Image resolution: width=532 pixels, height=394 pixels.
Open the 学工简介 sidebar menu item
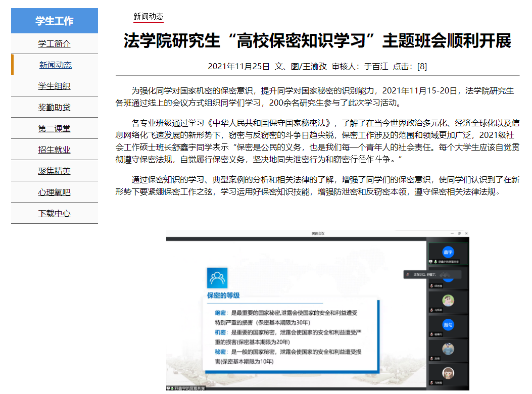coord(55,44)
